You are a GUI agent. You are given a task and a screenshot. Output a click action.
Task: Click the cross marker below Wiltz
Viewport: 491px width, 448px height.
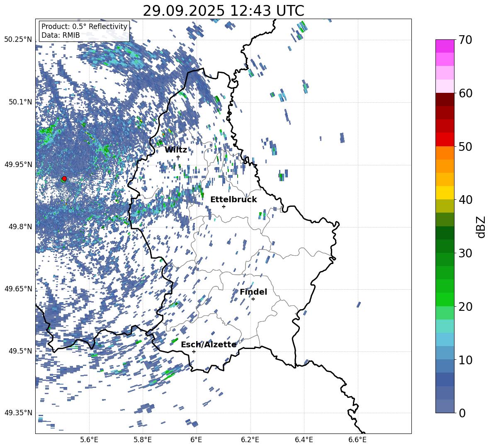(x=178, y=157)
